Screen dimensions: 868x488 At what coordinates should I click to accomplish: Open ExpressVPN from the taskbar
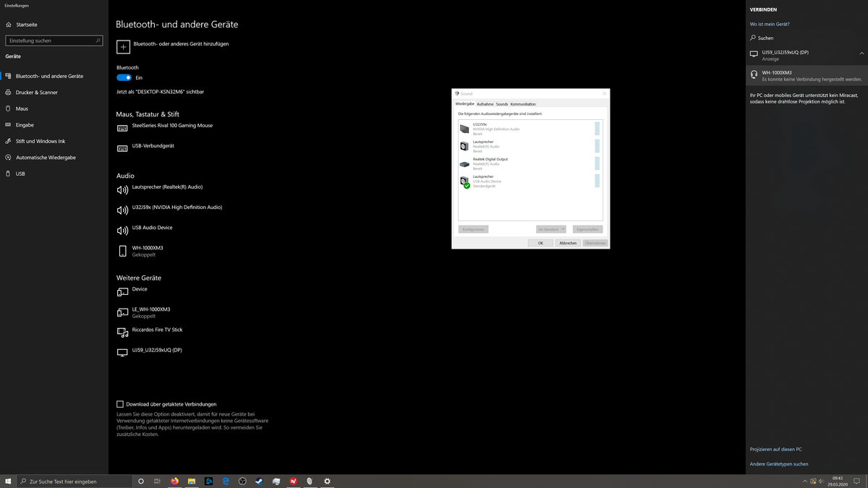pos(293,481)
